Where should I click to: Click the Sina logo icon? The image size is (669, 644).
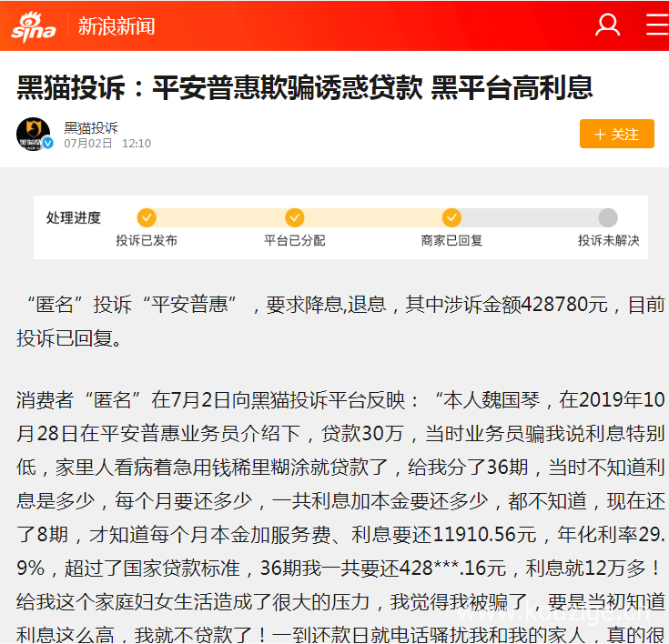(34, 26)
